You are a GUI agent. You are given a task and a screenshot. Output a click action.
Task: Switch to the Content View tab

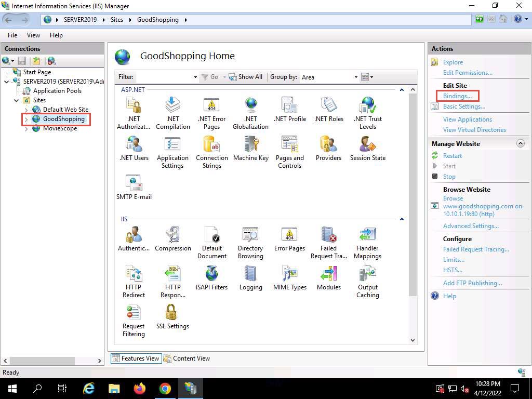pyautogui.click(x=187, y=358)
